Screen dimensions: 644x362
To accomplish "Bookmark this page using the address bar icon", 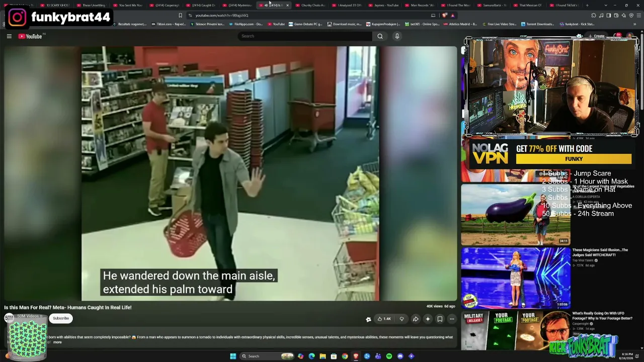I will [x=180, y=16].
